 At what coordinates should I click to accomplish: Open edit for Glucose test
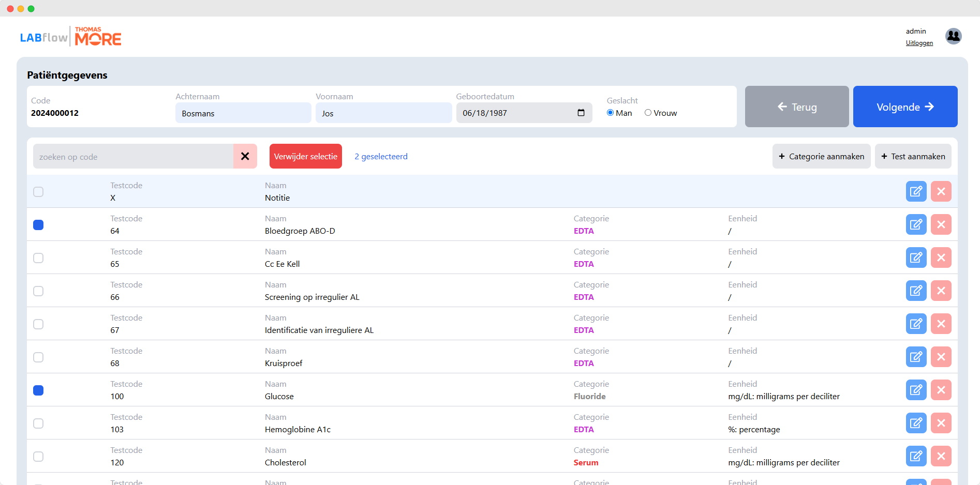[916, 390]
